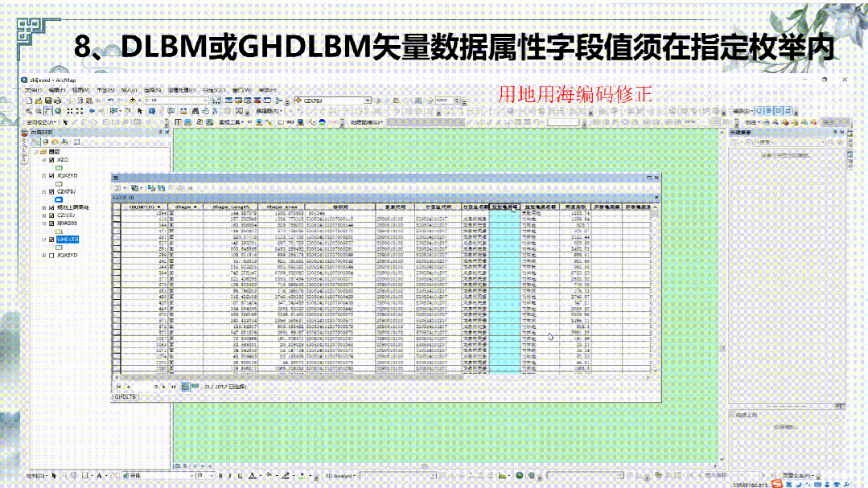The height and width of the screenshot is (488, 868).
Task: Open the 绘制(D) drawing menu at bottom
Action: 36,475
